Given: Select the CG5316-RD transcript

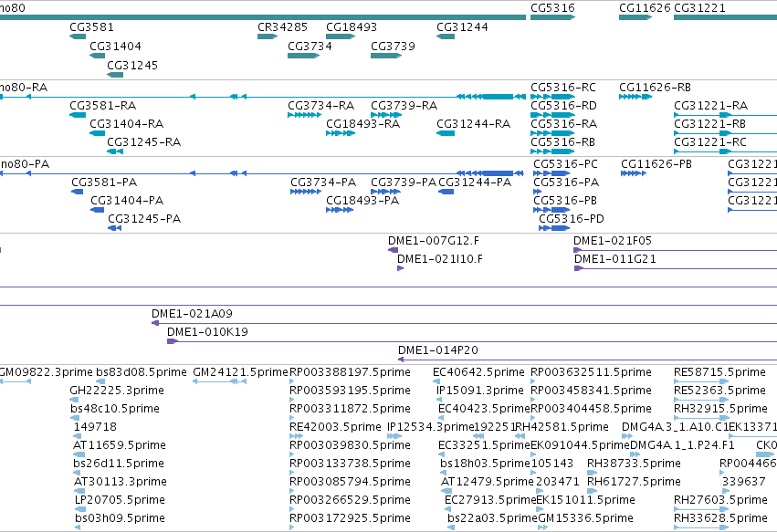Looking at the screenshot, I should click(552, 115).
